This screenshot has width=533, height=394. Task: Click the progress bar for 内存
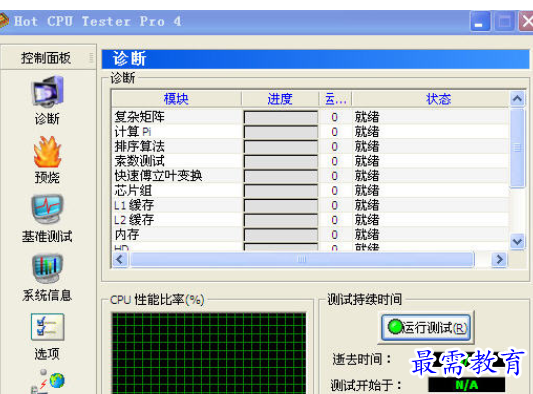point(281,235)
